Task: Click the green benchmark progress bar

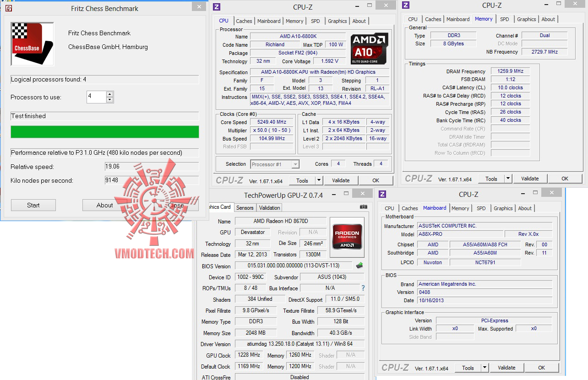Action: (x=105, y=132)
